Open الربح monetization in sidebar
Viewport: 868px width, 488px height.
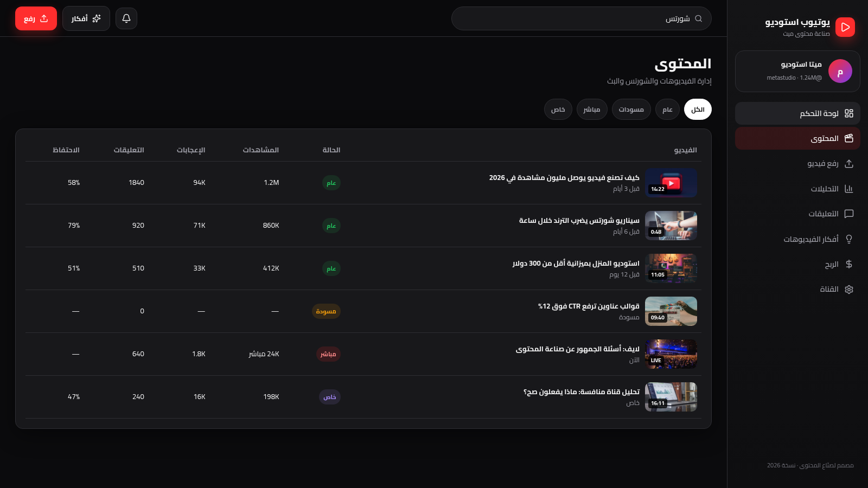[797, 264]
